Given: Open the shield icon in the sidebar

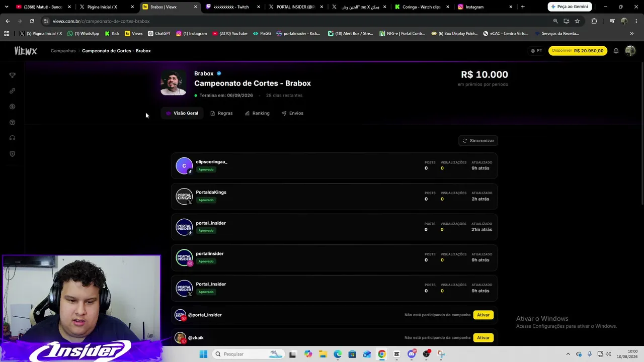Looking at the screenshot, I should click(x=13, y=154).
